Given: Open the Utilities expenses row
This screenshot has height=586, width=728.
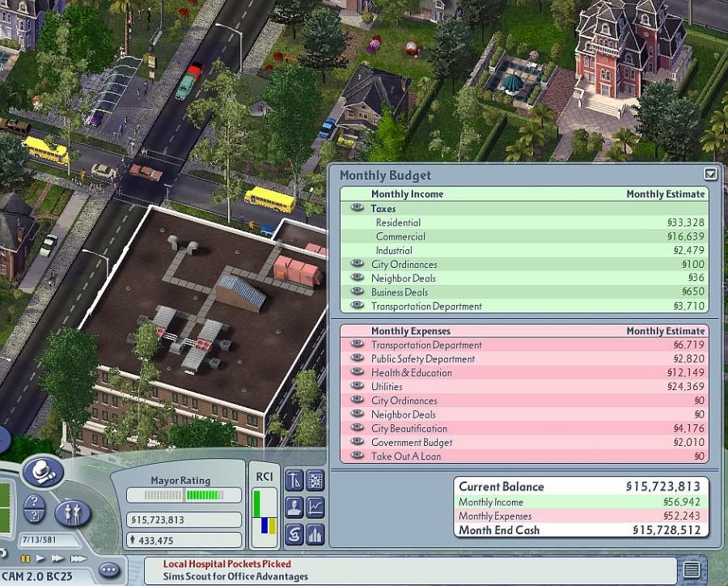Looking at the screenshot, I should [x=525, y=386].
